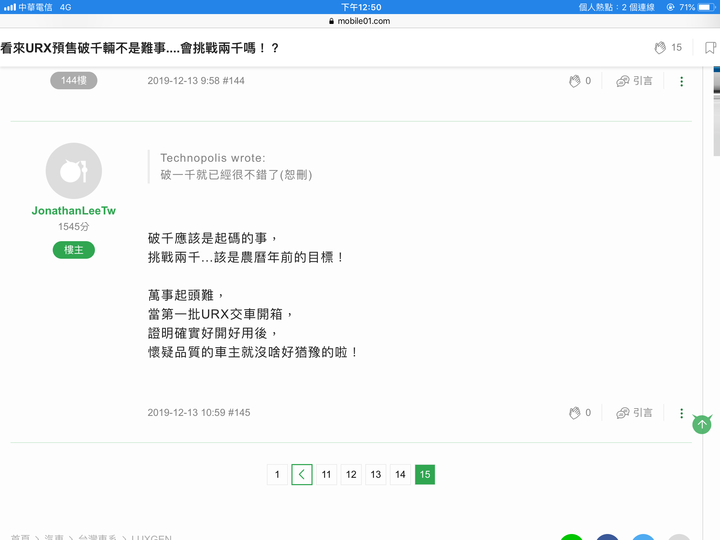Click the 1545分 score text
Screen dimensions: 720x540
[73, 226]
